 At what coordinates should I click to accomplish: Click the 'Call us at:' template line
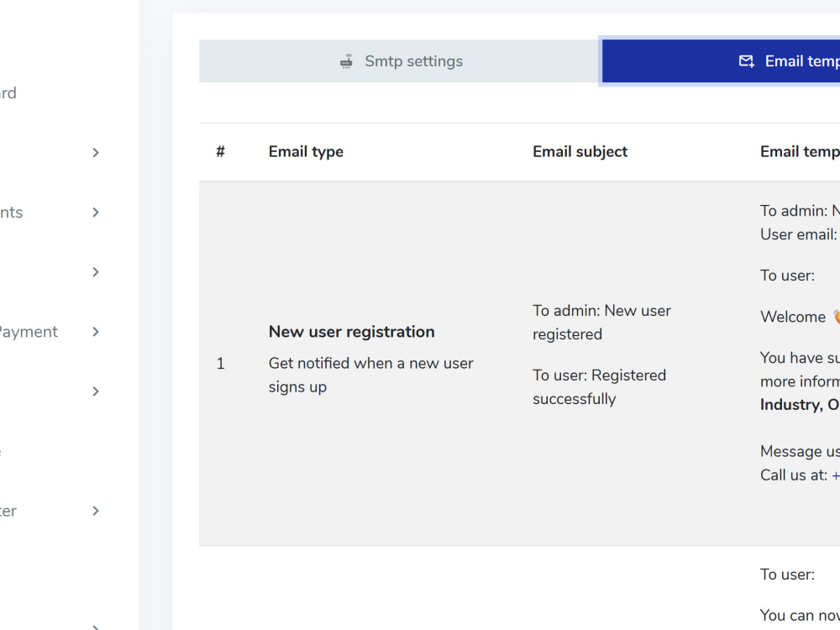point(794,475)
